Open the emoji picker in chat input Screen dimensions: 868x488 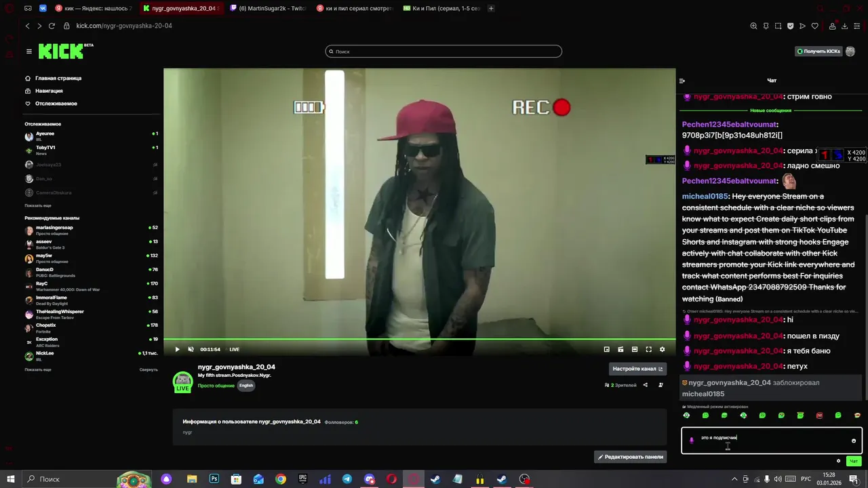(x=853, y=441)
